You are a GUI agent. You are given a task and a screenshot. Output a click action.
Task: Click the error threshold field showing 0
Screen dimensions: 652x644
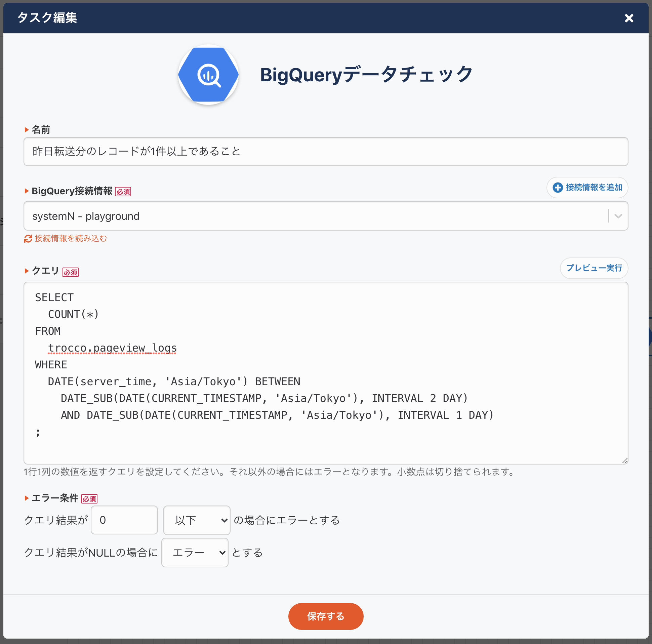(124, 520)
